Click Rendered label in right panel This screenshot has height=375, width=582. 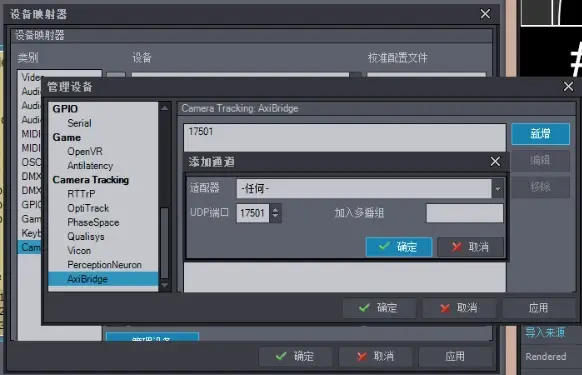(x=546, y=357)
